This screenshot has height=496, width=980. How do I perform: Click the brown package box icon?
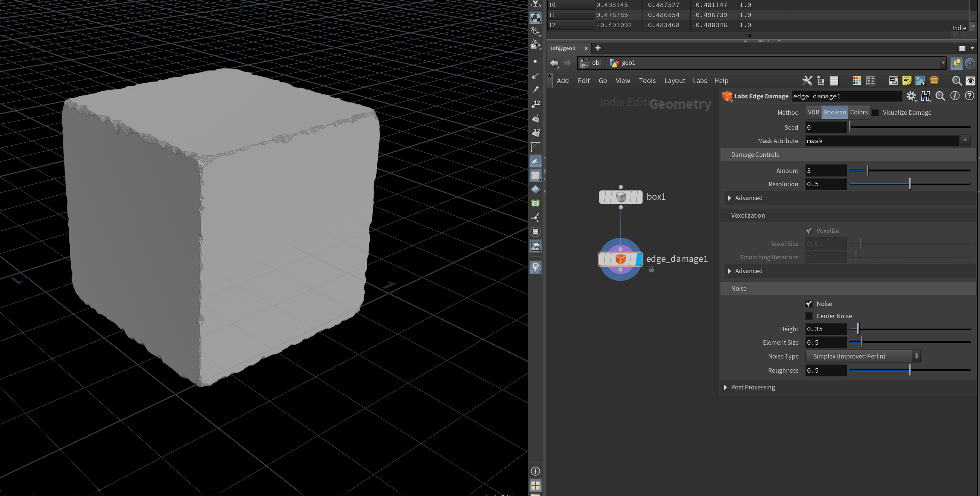tap(934, 80)
